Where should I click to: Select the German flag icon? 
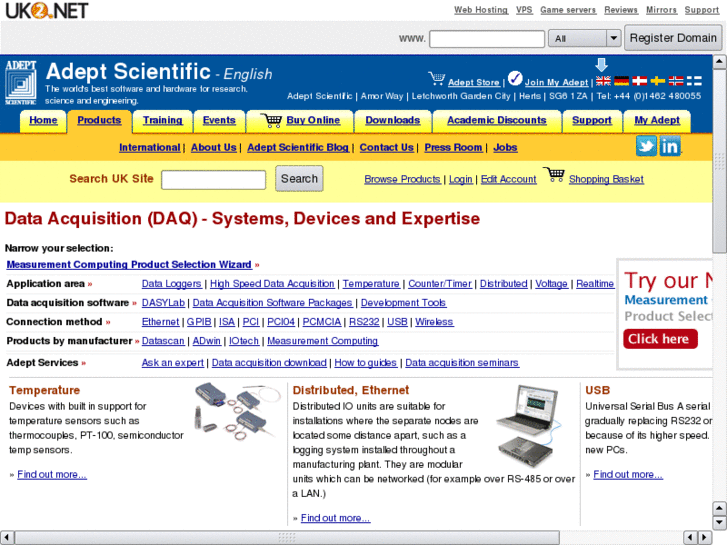621,81
